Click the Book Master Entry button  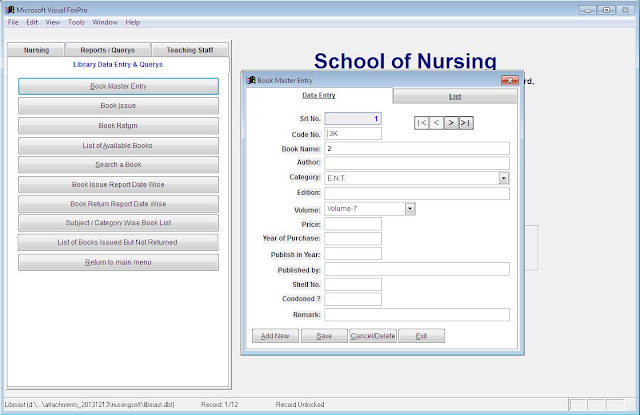tap(118, 87)
